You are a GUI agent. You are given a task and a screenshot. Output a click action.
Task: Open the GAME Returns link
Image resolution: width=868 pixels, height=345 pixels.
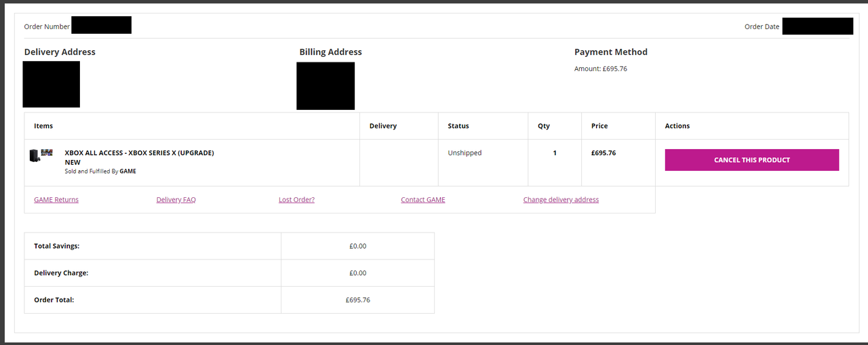pos(56,200)
